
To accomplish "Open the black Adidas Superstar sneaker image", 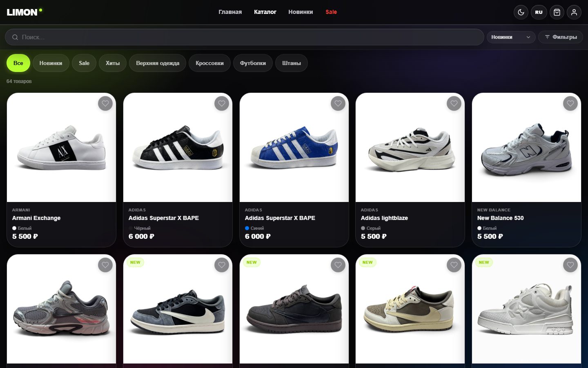I will point(178,148).
